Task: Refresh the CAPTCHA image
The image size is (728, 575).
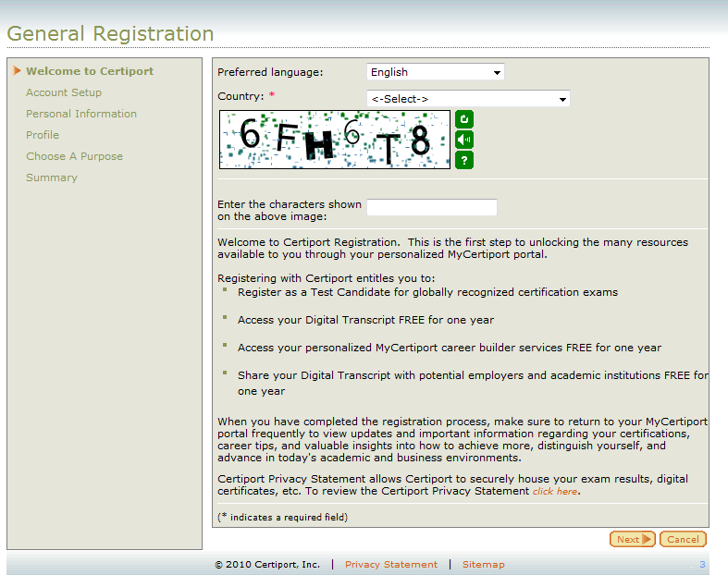Action: 463,119
